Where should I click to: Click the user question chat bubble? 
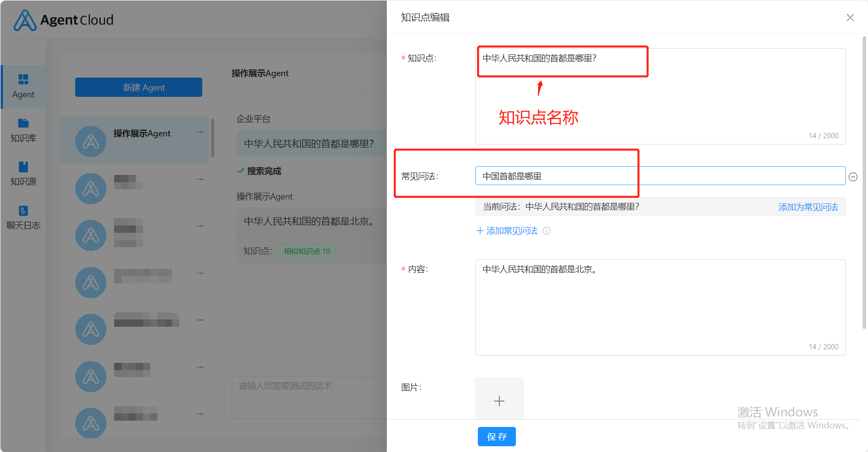pyautogui.click(x=311, y=144)
